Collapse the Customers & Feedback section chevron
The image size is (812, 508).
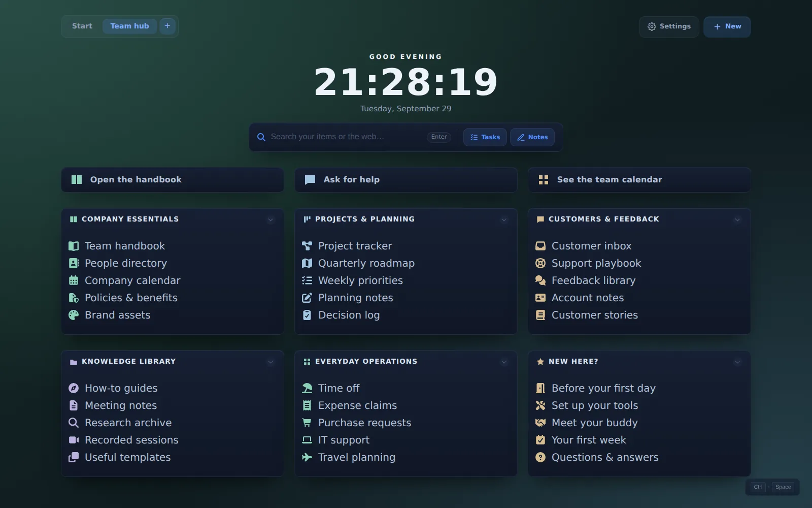click(x=737, y=220)
